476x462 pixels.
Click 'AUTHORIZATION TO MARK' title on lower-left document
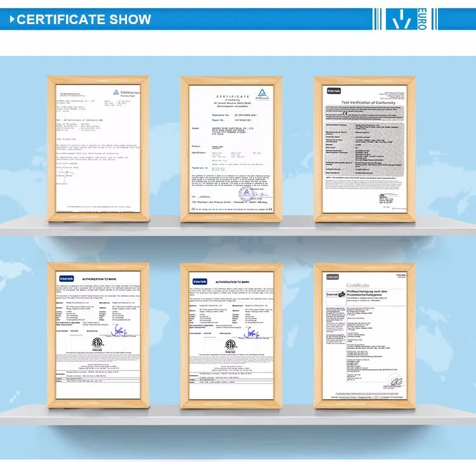tap(99, 279)
